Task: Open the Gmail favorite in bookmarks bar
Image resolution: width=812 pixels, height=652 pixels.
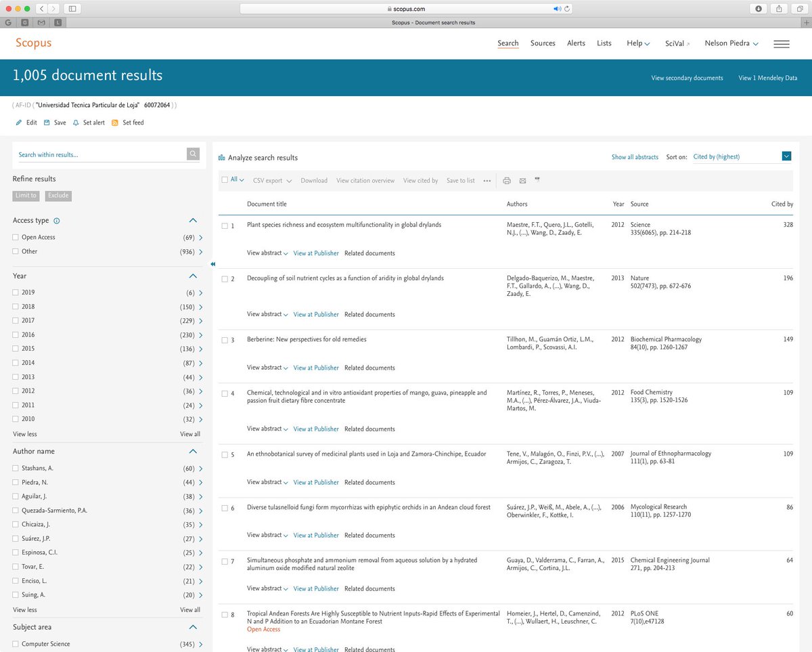Action: tap(41, 22)
